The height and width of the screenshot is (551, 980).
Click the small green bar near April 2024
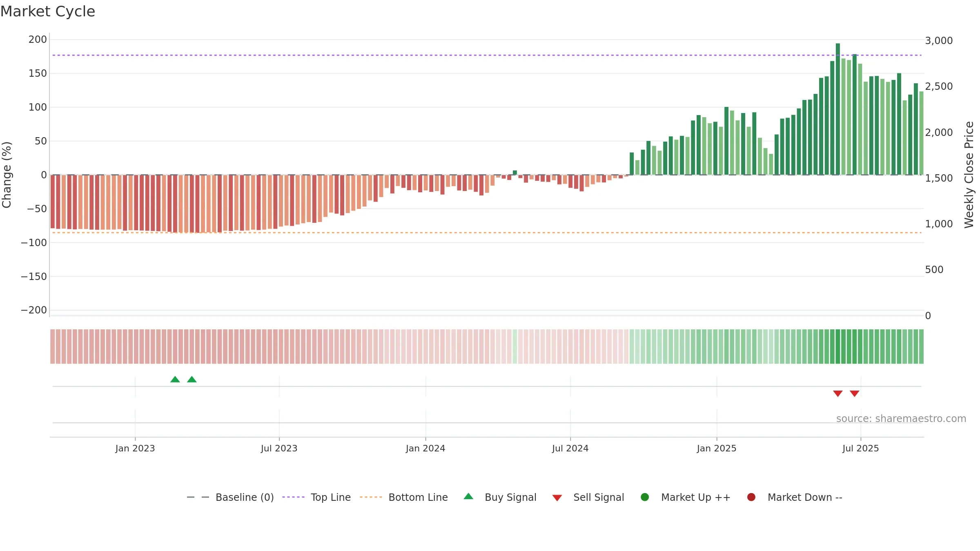coord(515,173)
